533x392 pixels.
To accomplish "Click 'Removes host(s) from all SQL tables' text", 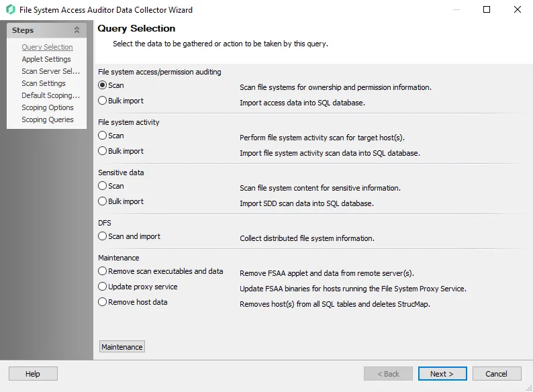I will [335, 304].
